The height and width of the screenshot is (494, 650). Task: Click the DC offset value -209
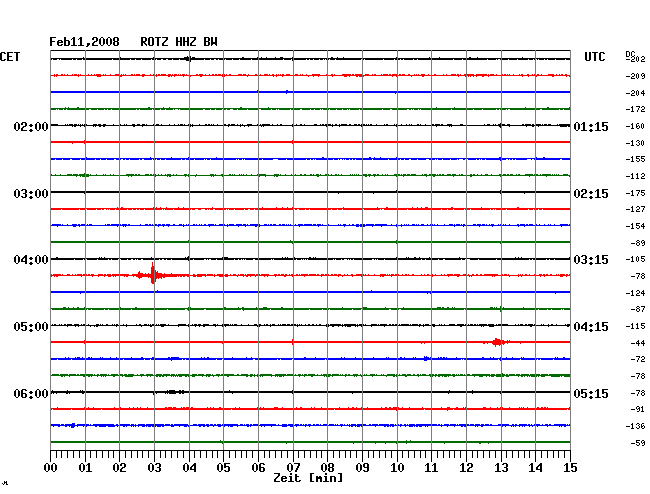(x=635, y=76)
